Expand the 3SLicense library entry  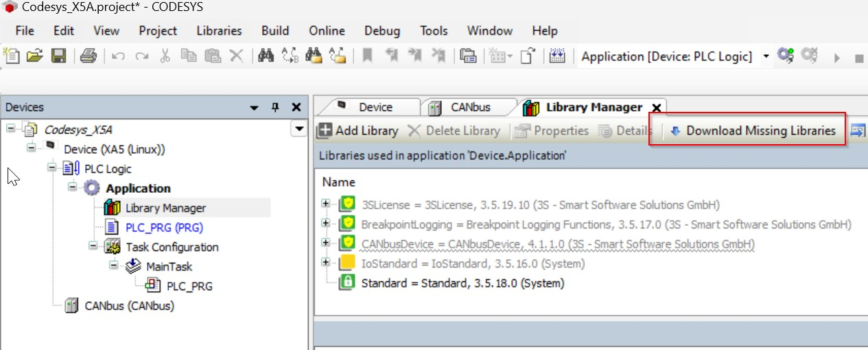[x=327, y=204]
